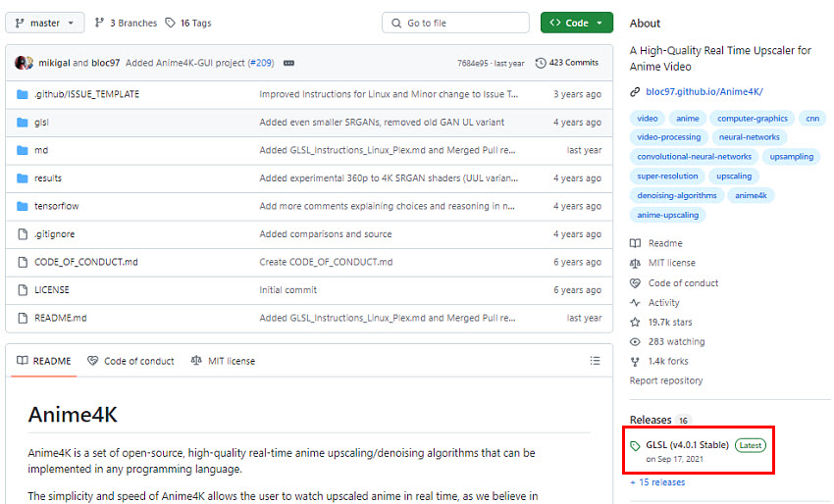Viewport: 834px width, 504px height.
Task: Select the denoising-algorithms topic tag
Action: [677, 196]
